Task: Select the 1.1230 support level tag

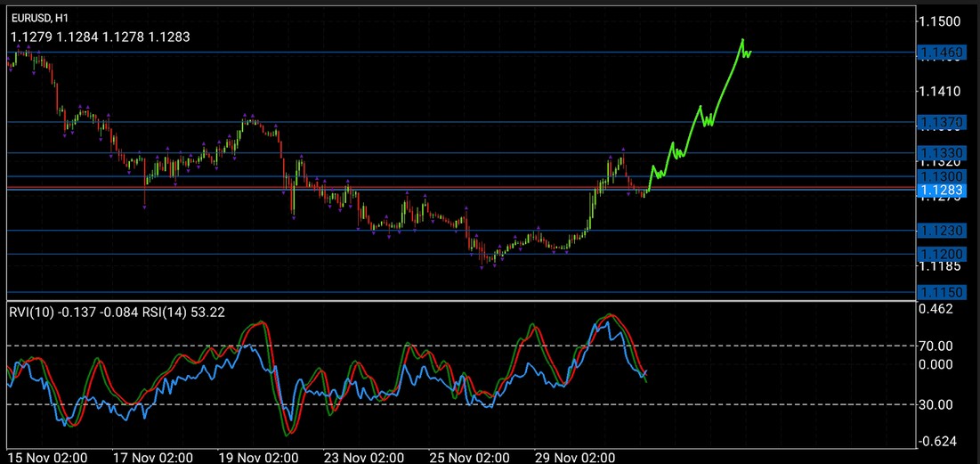Action: [x=941, y=231]
